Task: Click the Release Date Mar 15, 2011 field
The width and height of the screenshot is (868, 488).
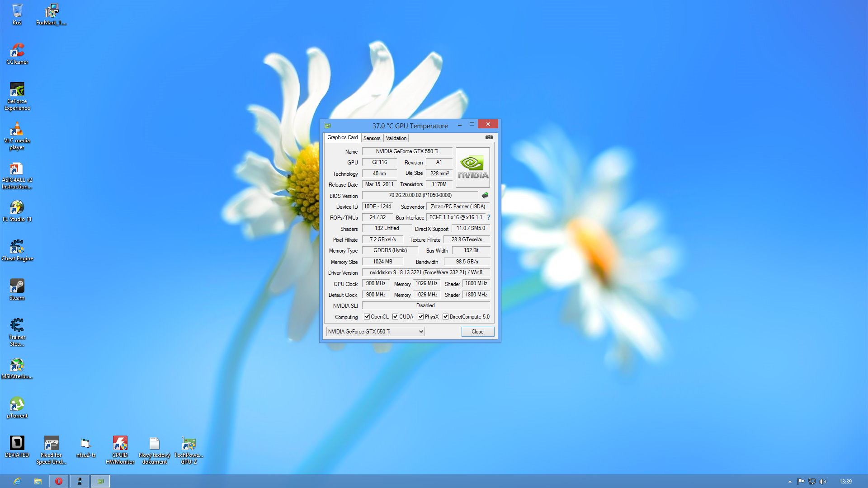Action: point(379,184)
